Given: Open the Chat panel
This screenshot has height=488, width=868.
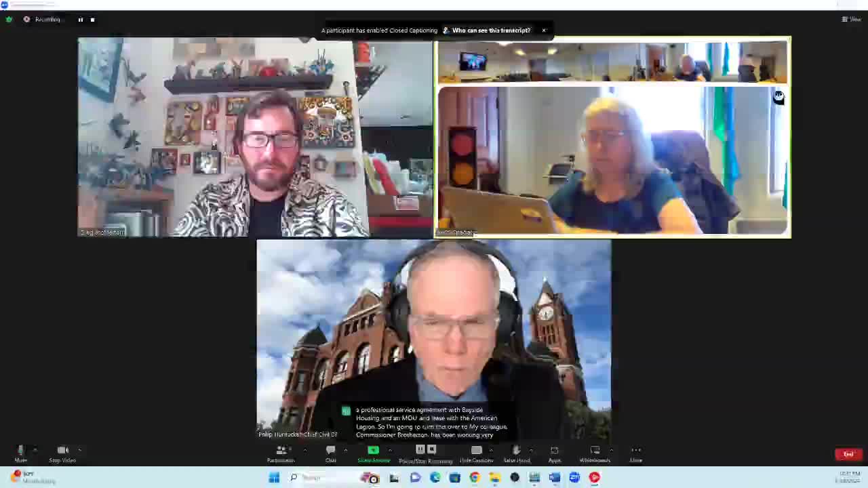Looking at the screenshot, I should pos(330,451).
